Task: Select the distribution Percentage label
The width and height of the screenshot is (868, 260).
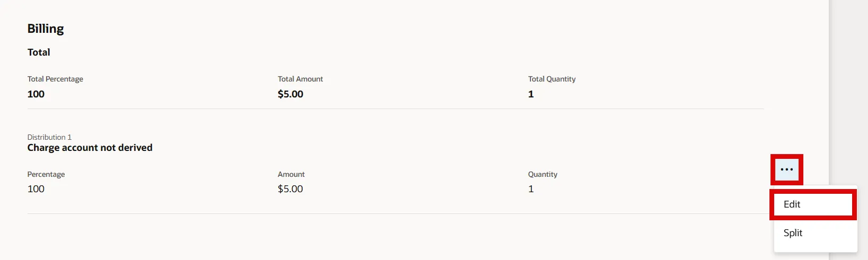Action: tap(46, 174)
